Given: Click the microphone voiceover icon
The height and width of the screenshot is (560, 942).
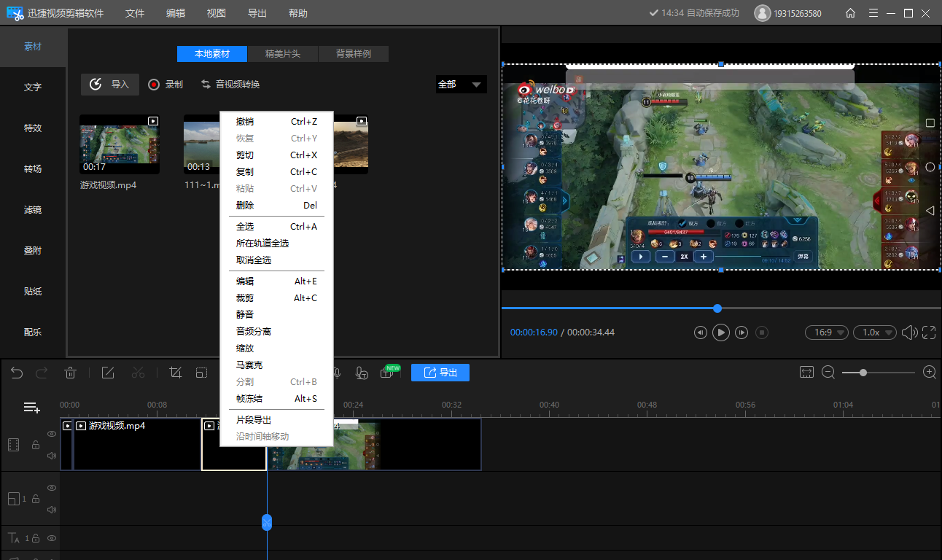Looking at the screenshot, I should pos(337,373).
